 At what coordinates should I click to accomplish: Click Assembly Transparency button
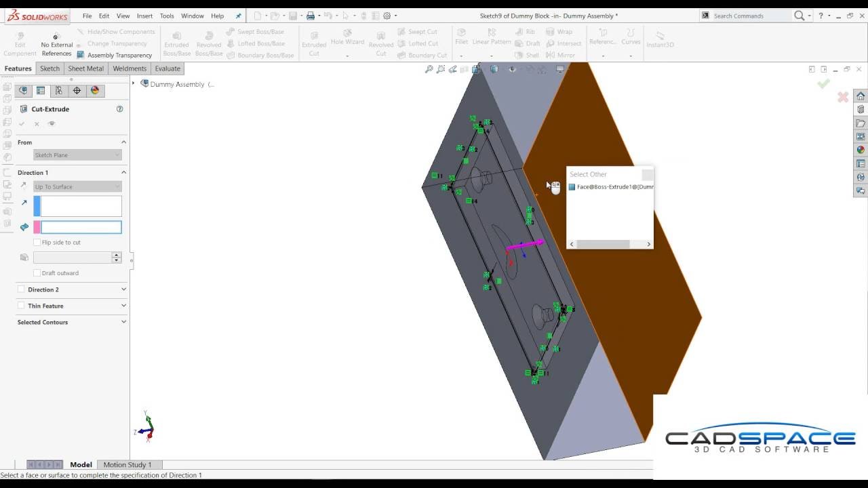click(114, 55)
